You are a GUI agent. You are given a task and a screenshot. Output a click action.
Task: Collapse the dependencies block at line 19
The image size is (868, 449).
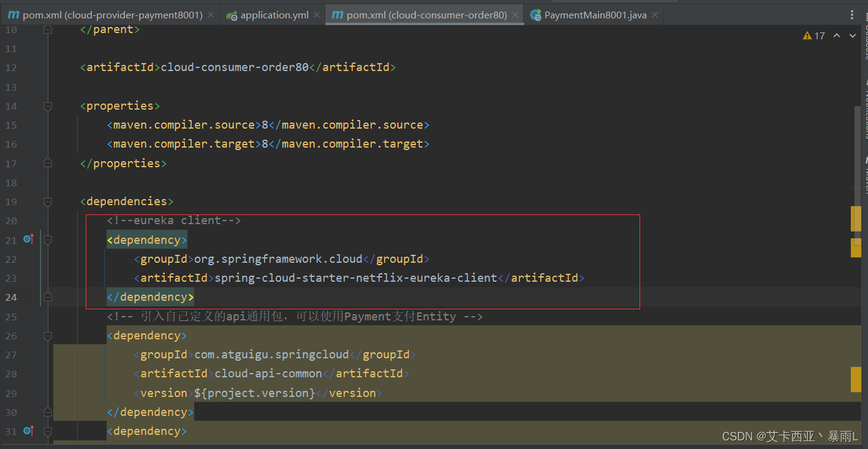48,202
